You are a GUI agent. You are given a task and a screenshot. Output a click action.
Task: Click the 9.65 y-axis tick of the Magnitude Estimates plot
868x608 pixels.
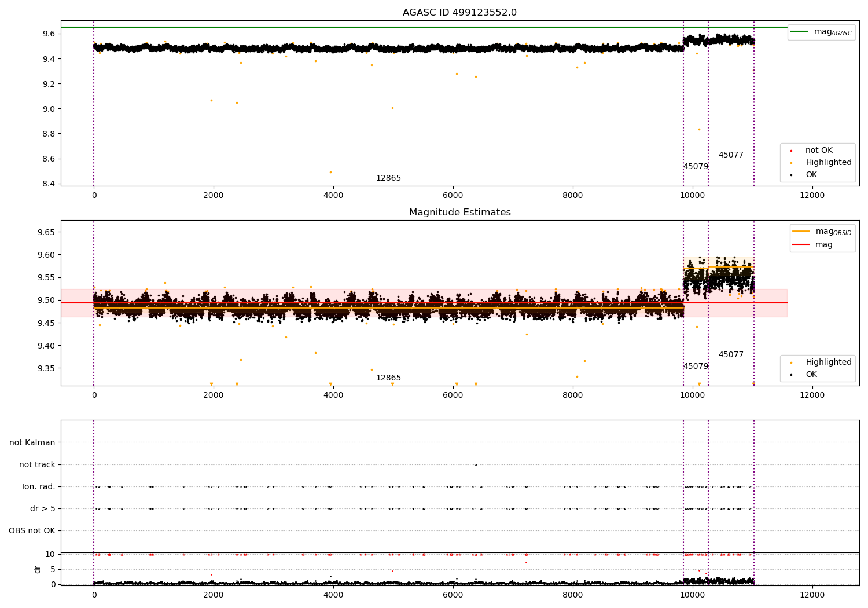pos(46,232)
